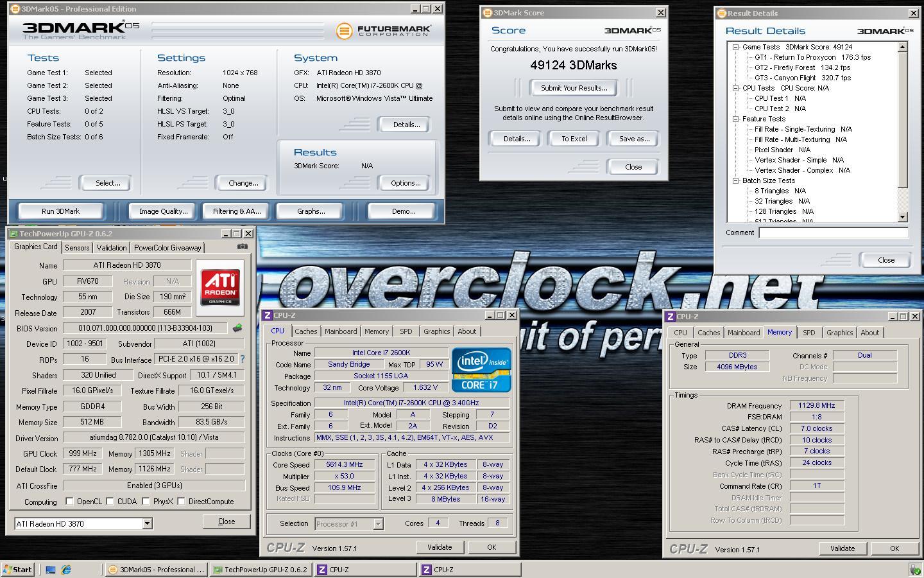Screen dimensions: 924x578
Task: Enable the OpenCL checkbox
Action: [70, 501]
